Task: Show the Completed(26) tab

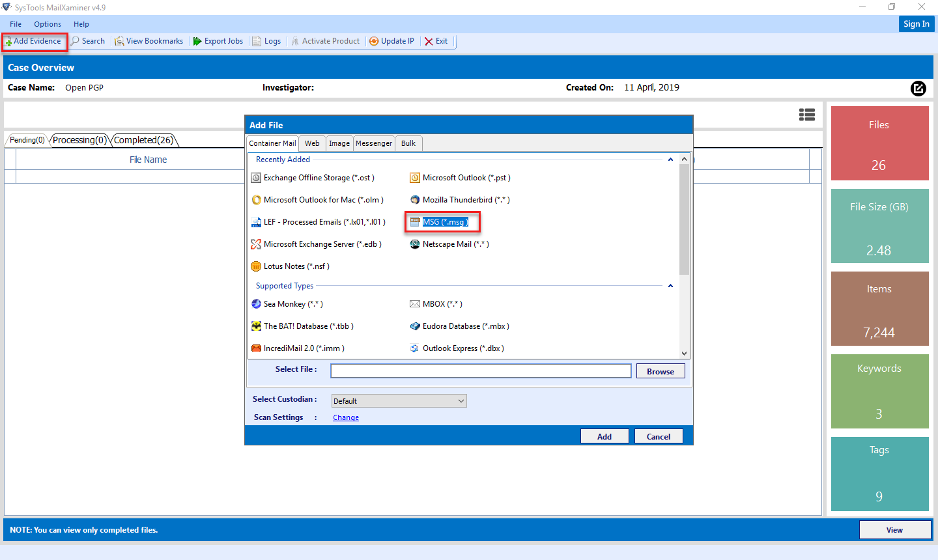Action: point(144,140)
